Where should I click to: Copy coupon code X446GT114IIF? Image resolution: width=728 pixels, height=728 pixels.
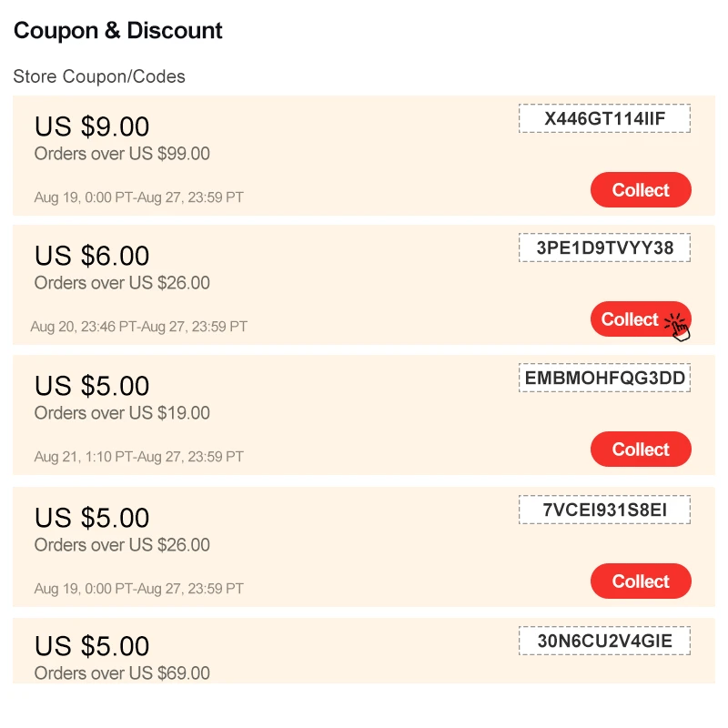(604, 117)
